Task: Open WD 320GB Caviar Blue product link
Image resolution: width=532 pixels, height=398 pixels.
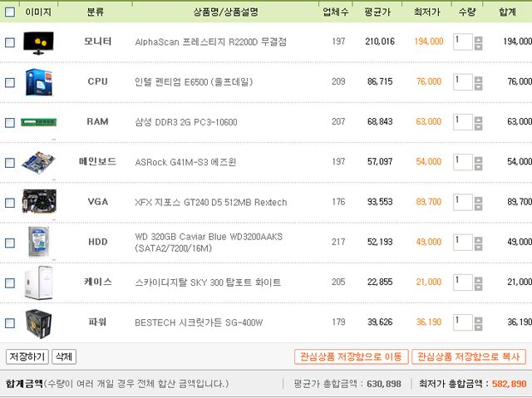Action: coord(209,243)
